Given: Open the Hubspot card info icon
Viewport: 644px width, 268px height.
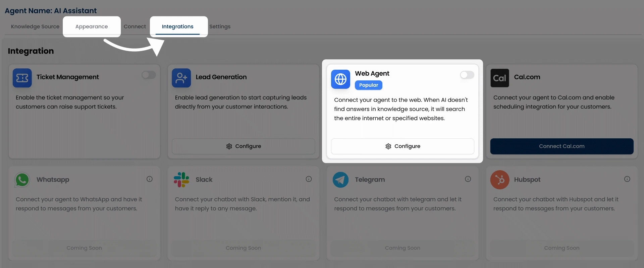Looking at the screenshot, I should (x=627, y=179).
